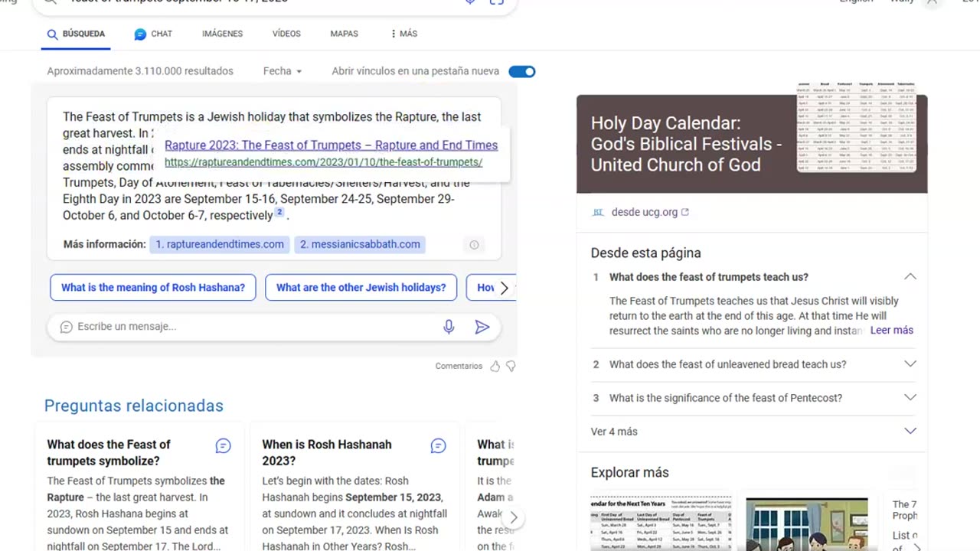Click the thumbs down feedback icon
The width and height of the screenshot is (980, 551).
point(511,367)
